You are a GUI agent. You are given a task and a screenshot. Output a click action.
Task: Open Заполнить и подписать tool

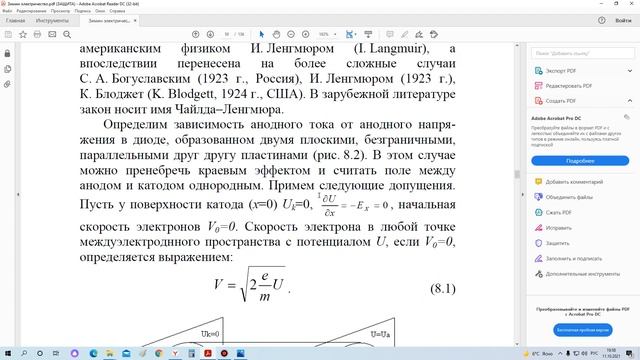[573, 259]
